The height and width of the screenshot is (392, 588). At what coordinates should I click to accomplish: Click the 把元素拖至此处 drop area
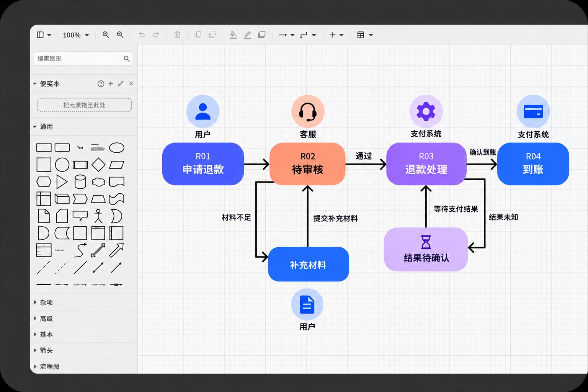point(84,105)
